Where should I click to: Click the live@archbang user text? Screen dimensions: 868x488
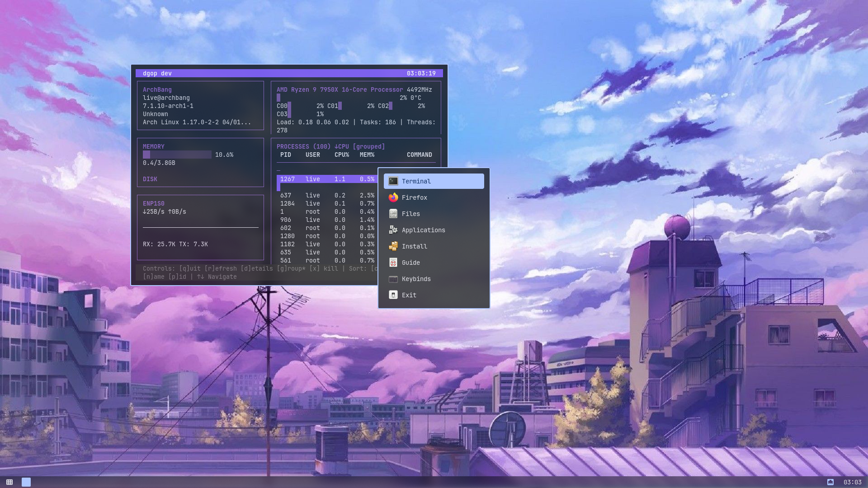(x=166, y=98)
